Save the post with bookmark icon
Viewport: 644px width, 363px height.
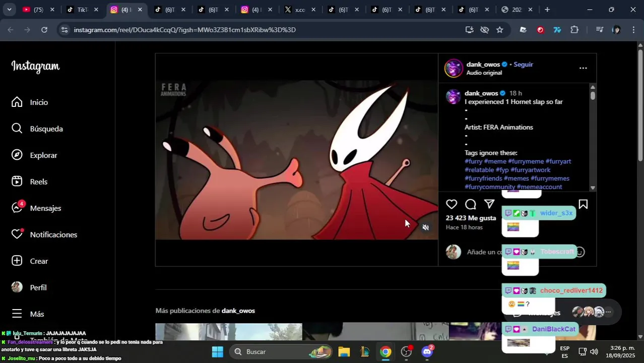point(583,204)
